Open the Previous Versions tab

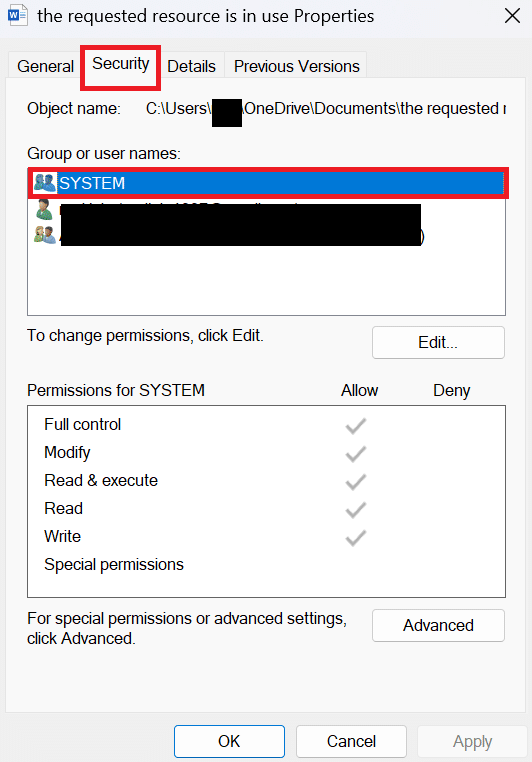[296, 66]
